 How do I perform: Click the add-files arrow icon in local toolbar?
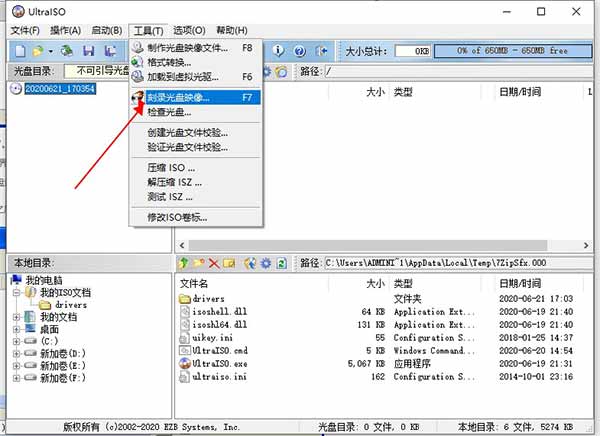[x=250, y=263]
